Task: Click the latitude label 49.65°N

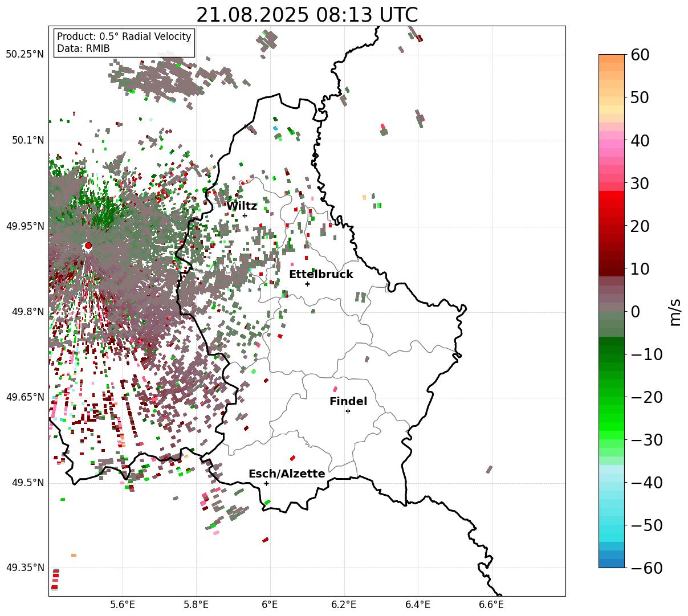Action: point(25,397)
